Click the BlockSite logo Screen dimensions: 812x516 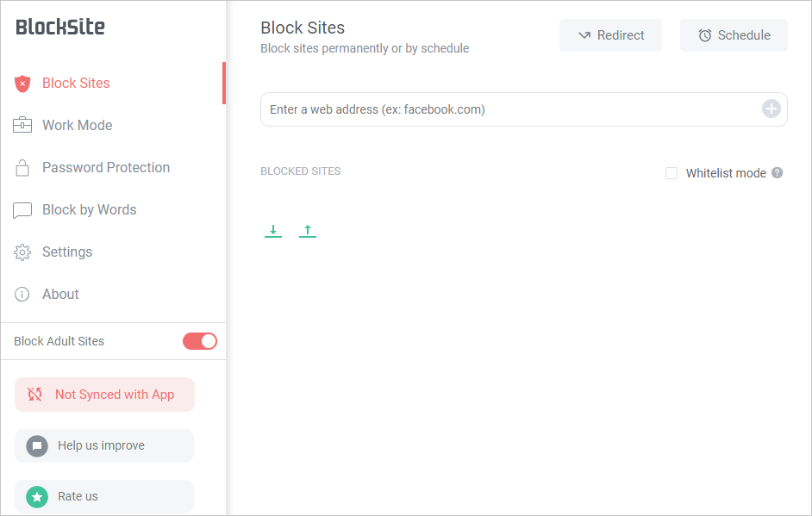pyautogui.click(x=59, y=27)
